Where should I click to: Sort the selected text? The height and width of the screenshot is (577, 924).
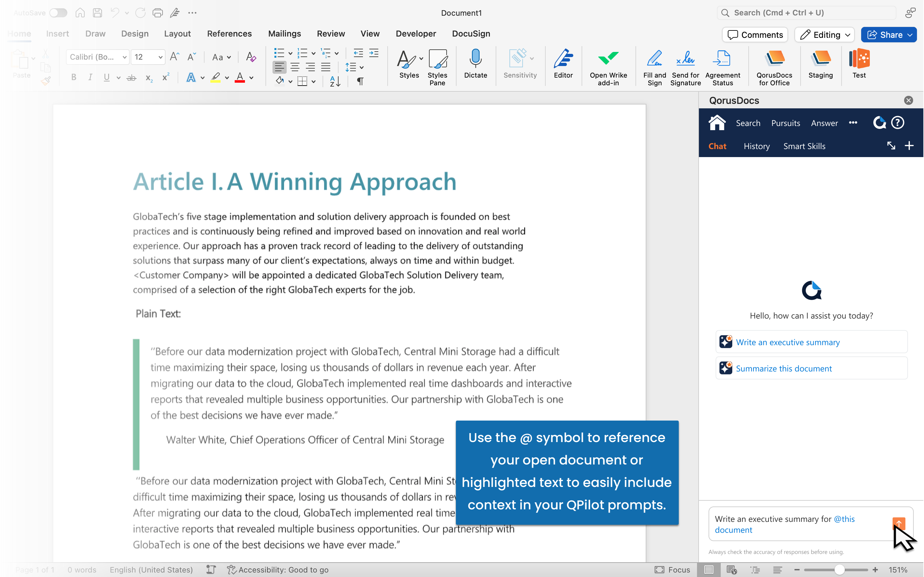[335, 81]
